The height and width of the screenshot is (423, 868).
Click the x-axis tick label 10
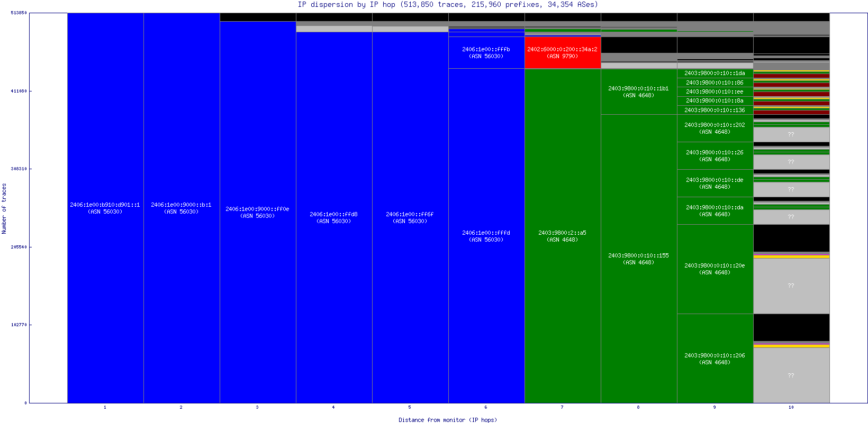(791, 407)
